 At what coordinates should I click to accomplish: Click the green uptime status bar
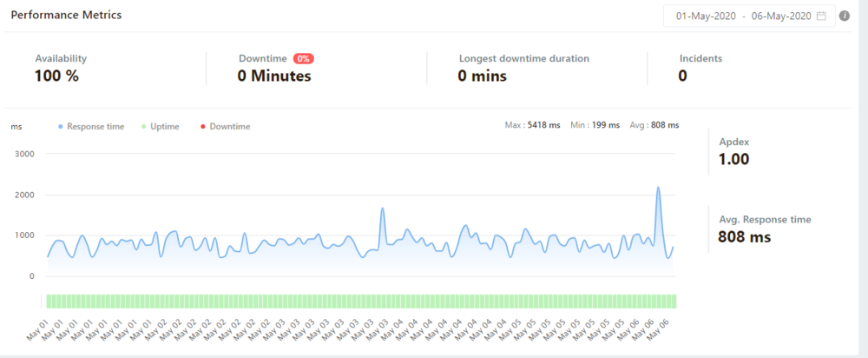(x=360, y=301)
